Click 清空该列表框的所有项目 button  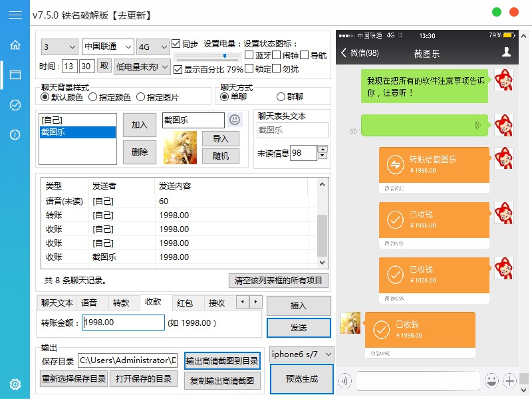[278, 280]
